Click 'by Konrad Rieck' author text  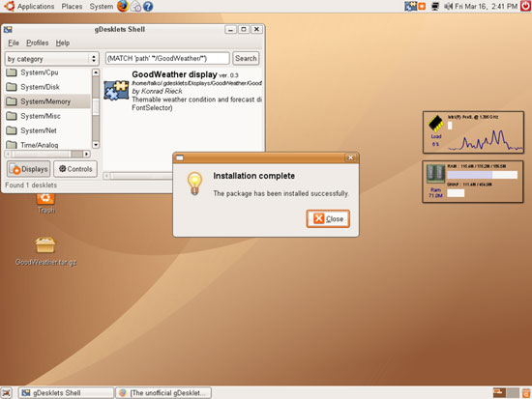157,91
